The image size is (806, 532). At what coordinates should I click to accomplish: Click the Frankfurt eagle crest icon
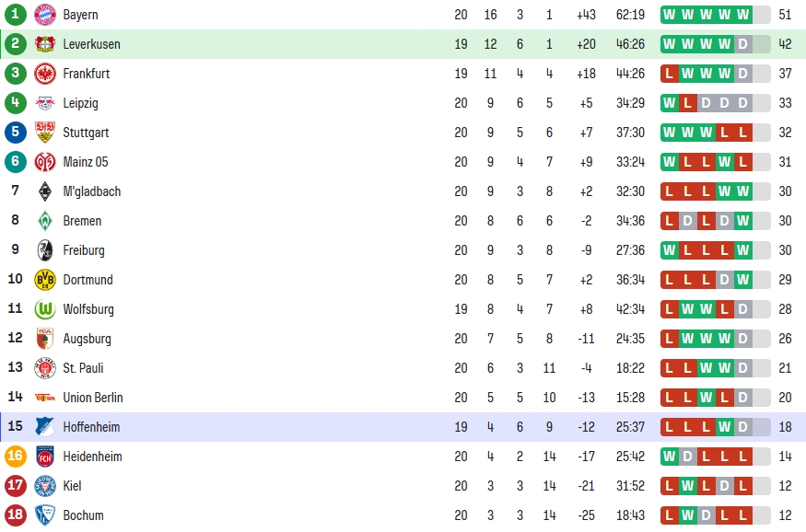tap(45, 74)
